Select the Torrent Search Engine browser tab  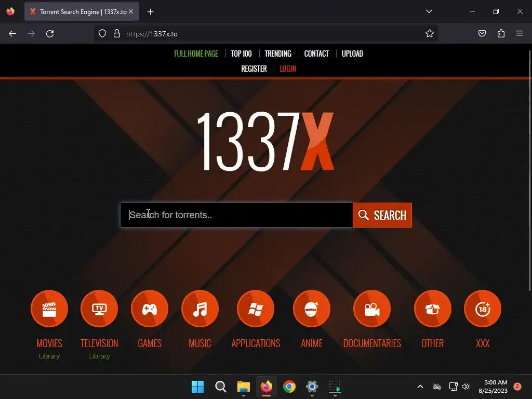(82, 12)
